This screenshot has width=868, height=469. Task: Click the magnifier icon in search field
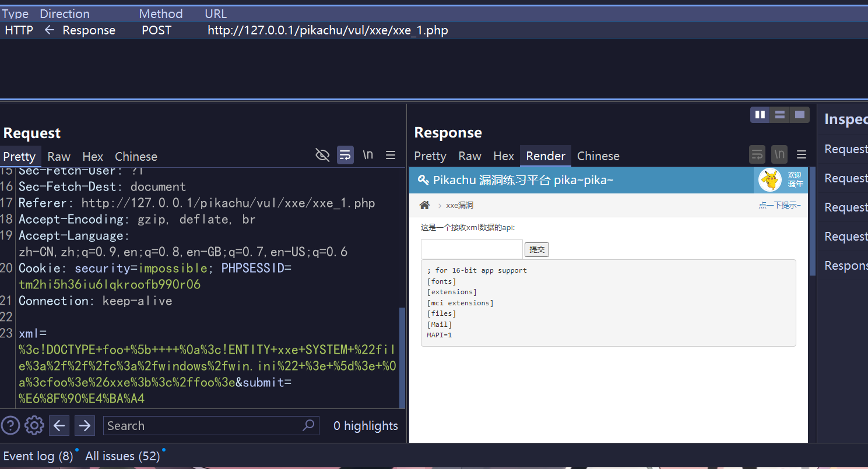(x=309, y=425)
